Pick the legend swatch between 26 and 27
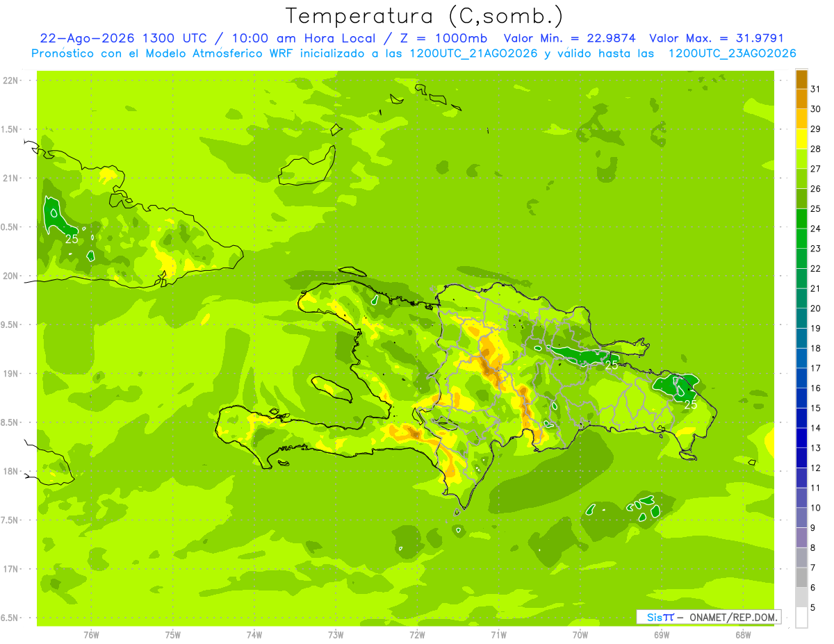This screenshot has width=834, height=644. (801, 179)
